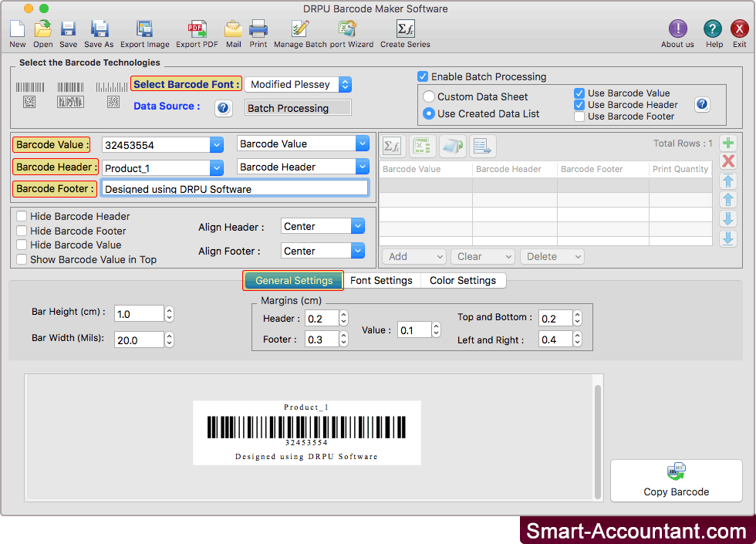Click the Barcode Footer text field
Screen dimensions: 756x544
pyautogui.click(x=235, y=188)
